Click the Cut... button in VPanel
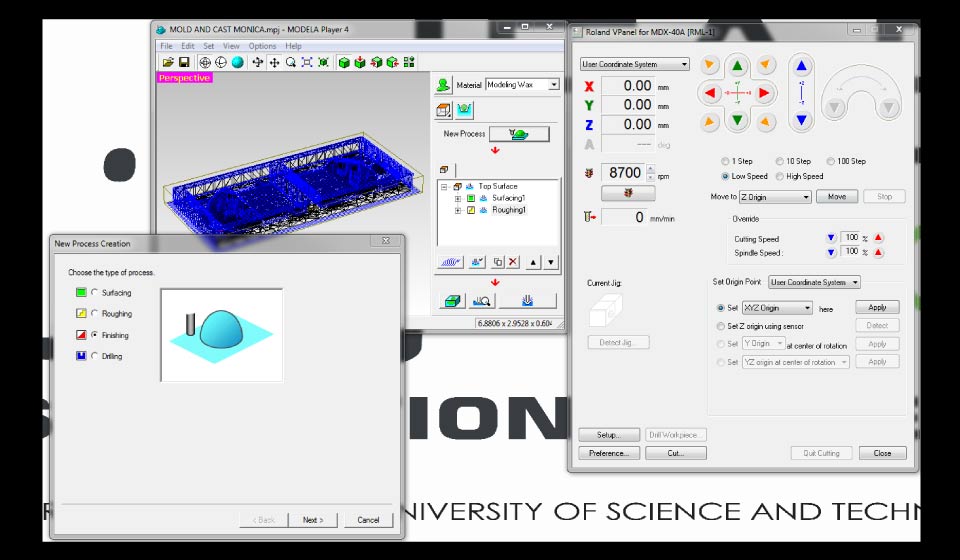 [x=675, y=453]
